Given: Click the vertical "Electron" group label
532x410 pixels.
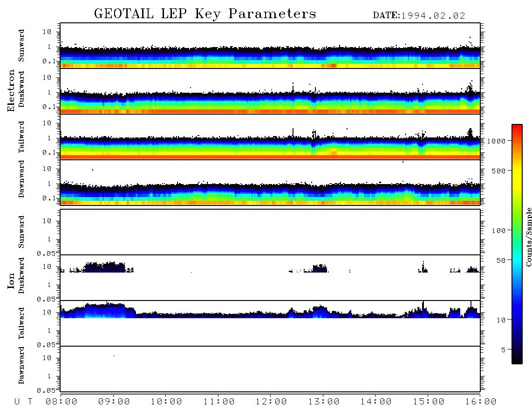Looking at the screenshot, I should coord(11,90).
